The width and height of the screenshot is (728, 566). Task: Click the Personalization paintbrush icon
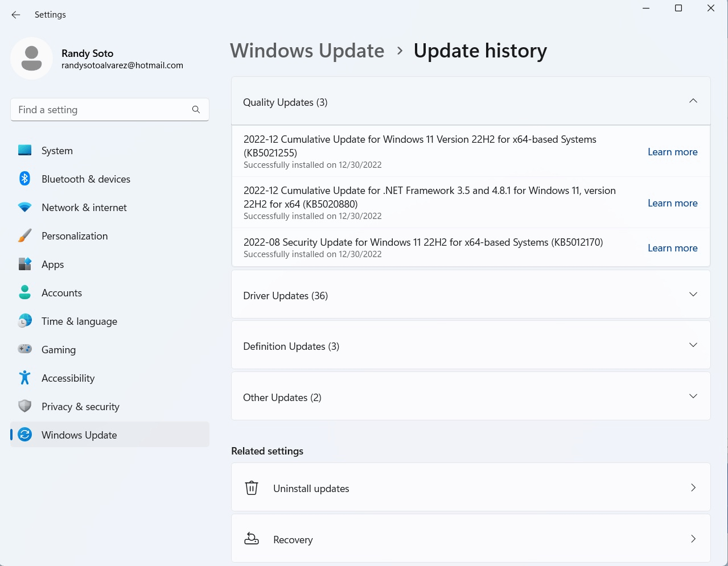point(25,236)
